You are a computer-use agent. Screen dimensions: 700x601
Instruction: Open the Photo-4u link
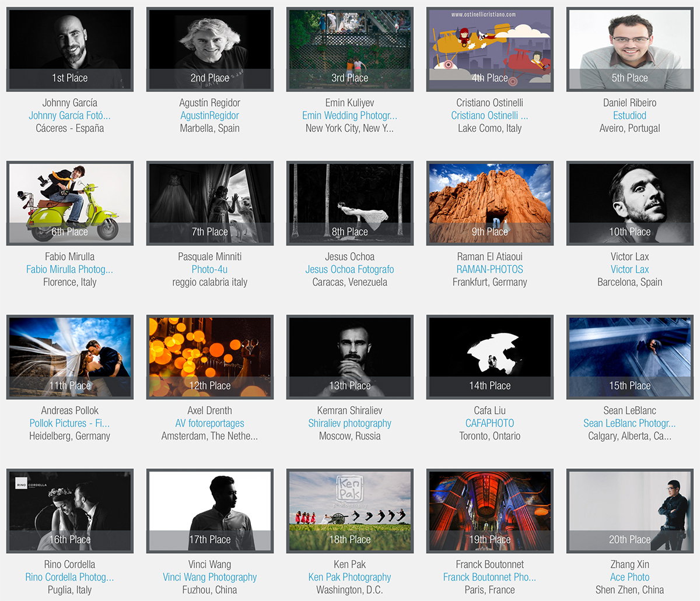tap(210, 269)
